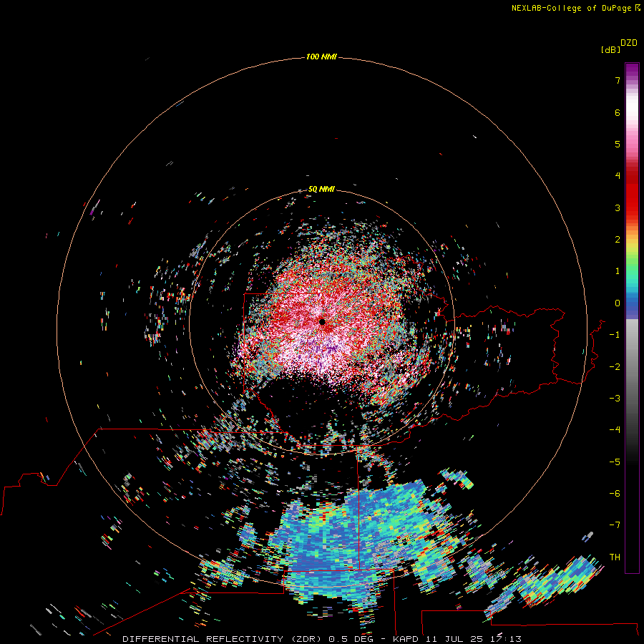The image size is (644, 644).
Task: Click the 0 value on color scale
Action: click(618, 303)
